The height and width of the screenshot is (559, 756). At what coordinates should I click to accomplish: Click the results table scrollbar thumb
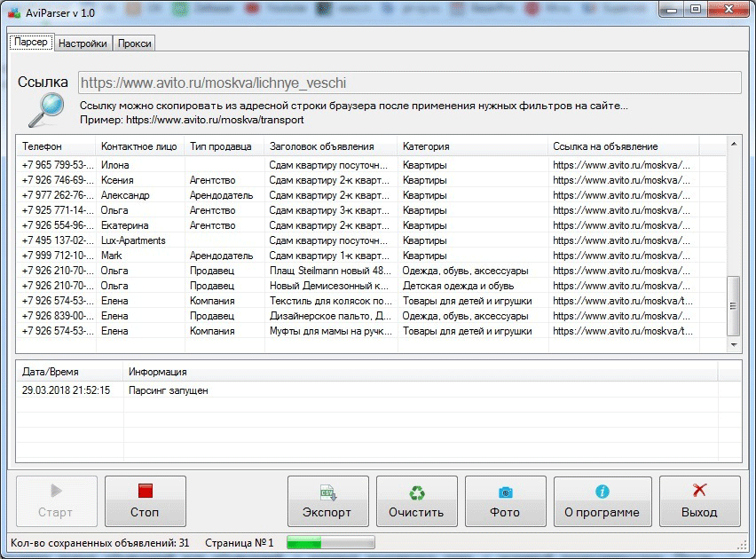click(x=733, y=306)
